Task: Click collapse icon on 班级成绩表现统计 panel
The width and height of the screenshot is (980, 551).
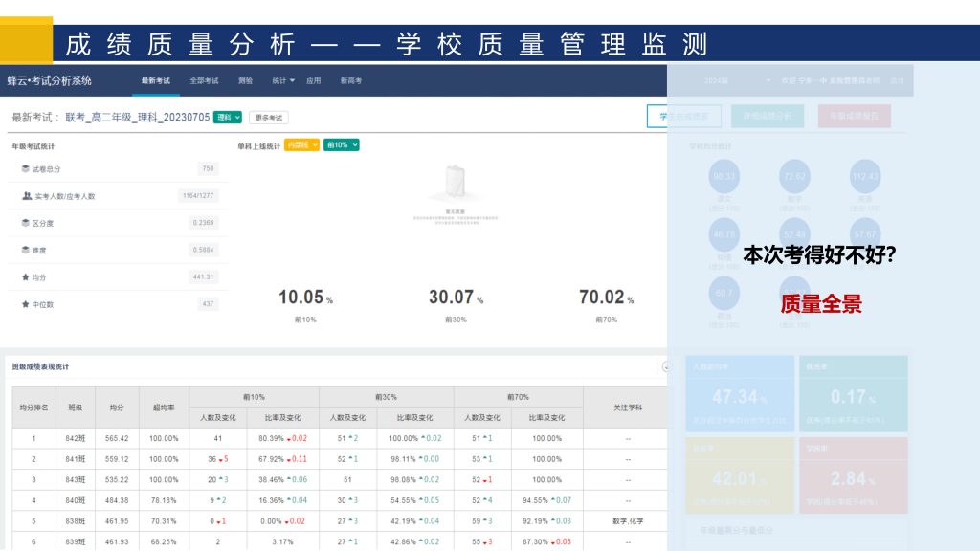Action: point(664,366)
